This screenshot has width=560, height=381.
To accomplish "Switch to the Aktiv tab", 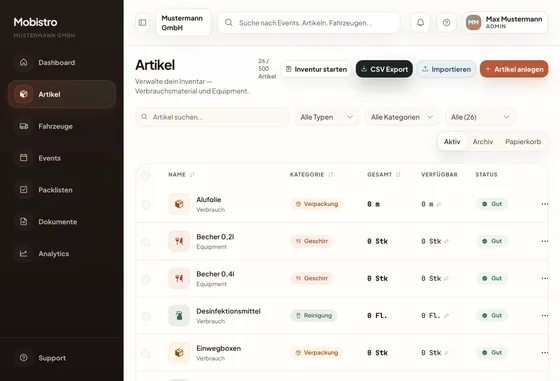I will [452, 142].
